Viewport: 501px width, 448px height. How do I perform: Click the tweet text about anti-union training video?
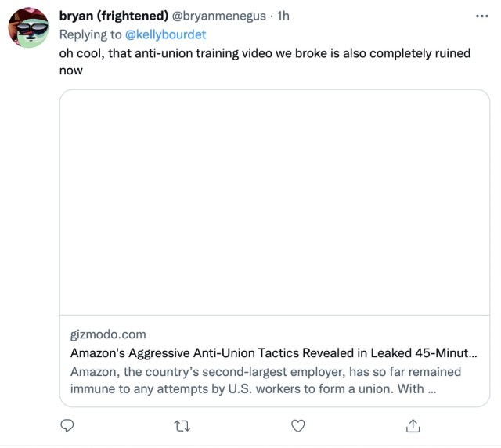(265, 61)
